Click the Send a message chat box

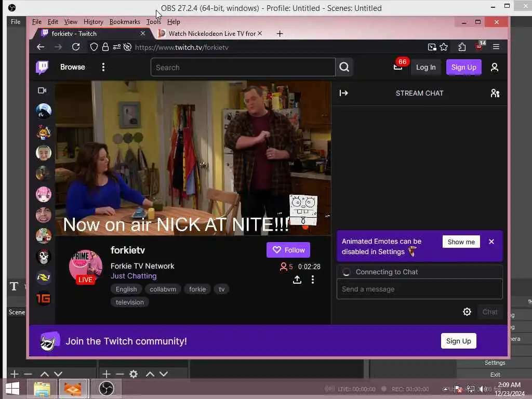pyautogui.click(x=419, y=289)
